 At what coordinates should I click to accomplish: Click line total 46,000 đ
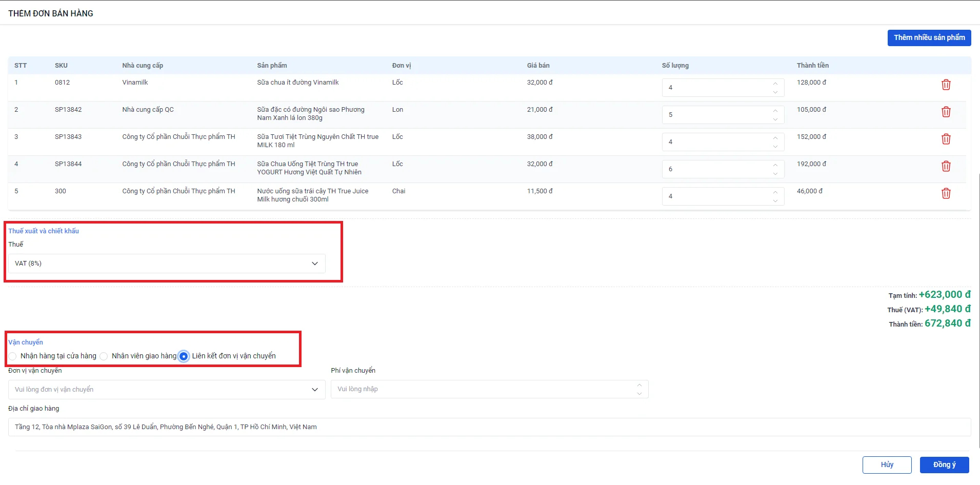pyautogui.click(x=809, y=191)
